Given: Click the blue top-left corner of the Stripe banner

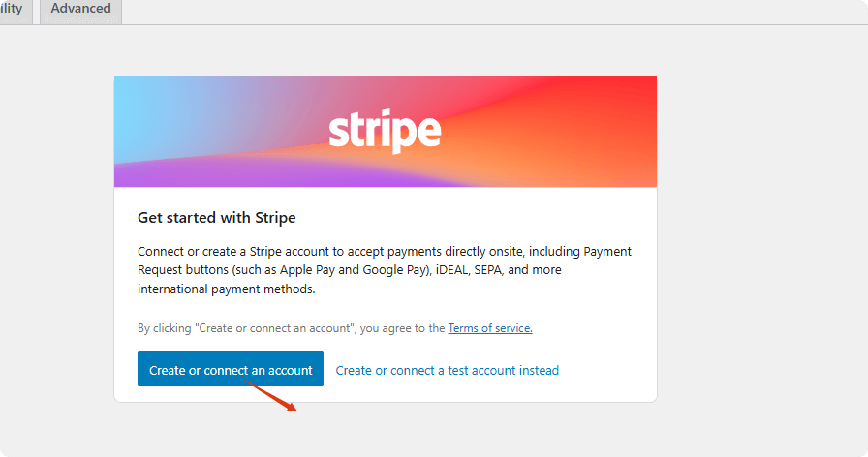Looking at the screenshot, I should click(131, 91).
